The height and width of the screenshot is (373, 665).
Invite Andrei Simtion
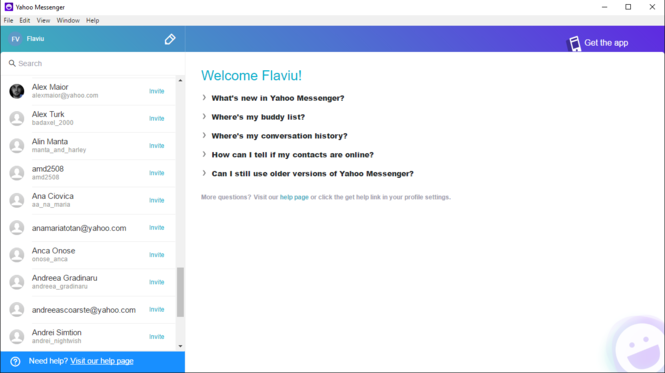point(156,337)
